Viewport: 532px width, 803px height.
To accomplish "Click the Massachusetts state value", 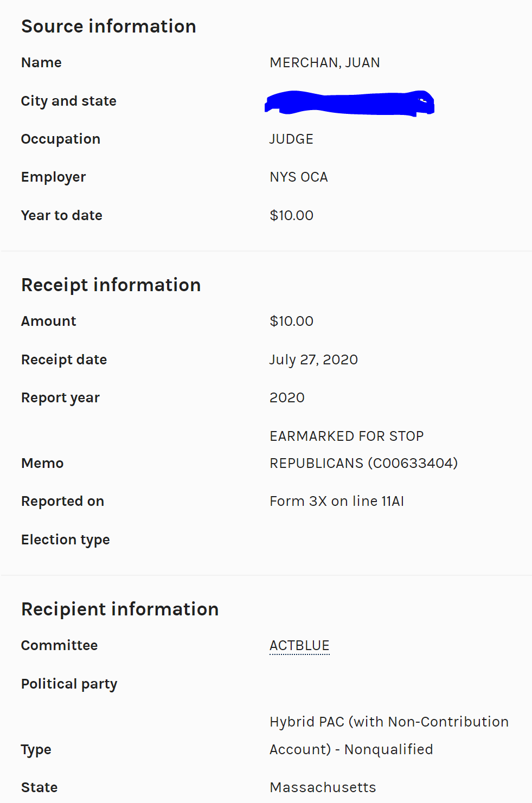I will pyautogui.click(x=323, y=787).
